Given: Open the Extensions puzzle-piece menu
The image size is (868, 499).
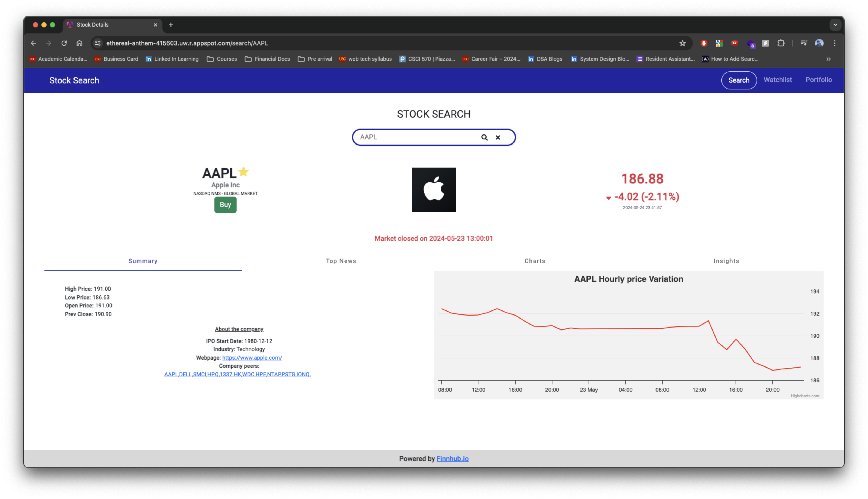Looking at the screenshot, I should [x=781, y=43].
